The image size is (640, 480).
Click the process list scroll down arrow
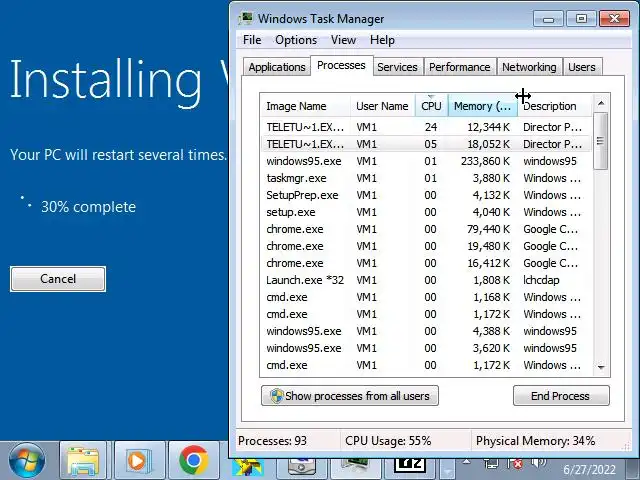601,367
